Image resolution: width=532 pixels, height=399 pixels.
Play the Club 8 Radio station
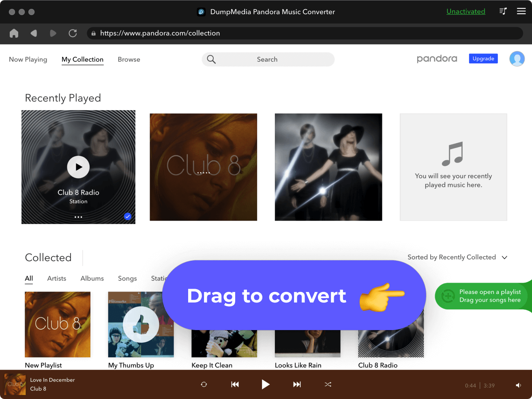coord(78,167)
